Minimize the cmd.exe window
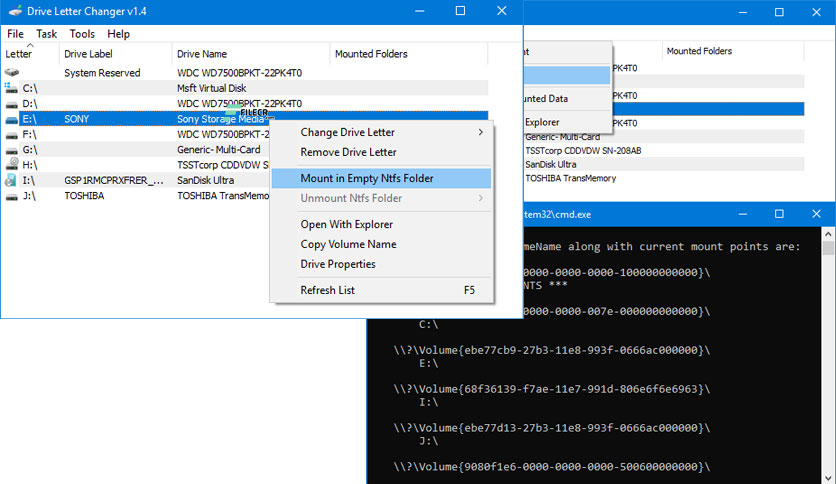Image resolution: width=836 pixels, height=484 pixels. (x=743, y=214)
